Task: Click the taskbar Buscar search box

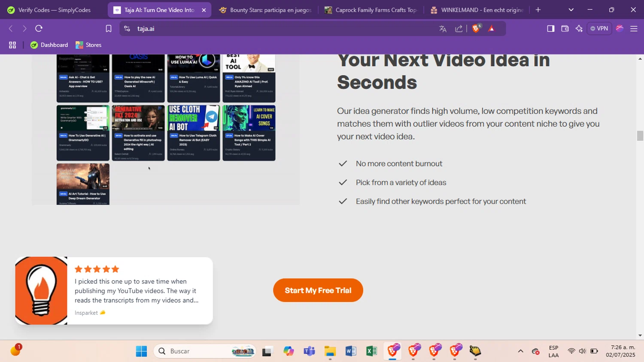Action: tap(205, 351)
